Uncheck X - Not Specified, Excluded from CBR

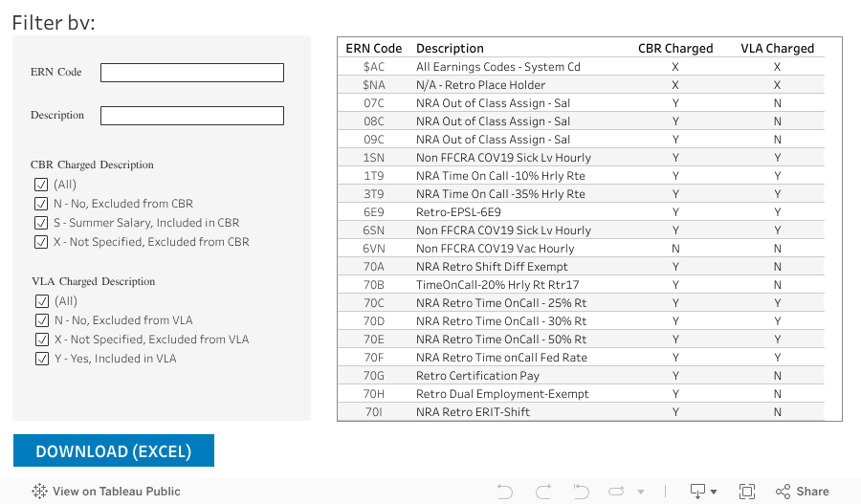point(41,242)
